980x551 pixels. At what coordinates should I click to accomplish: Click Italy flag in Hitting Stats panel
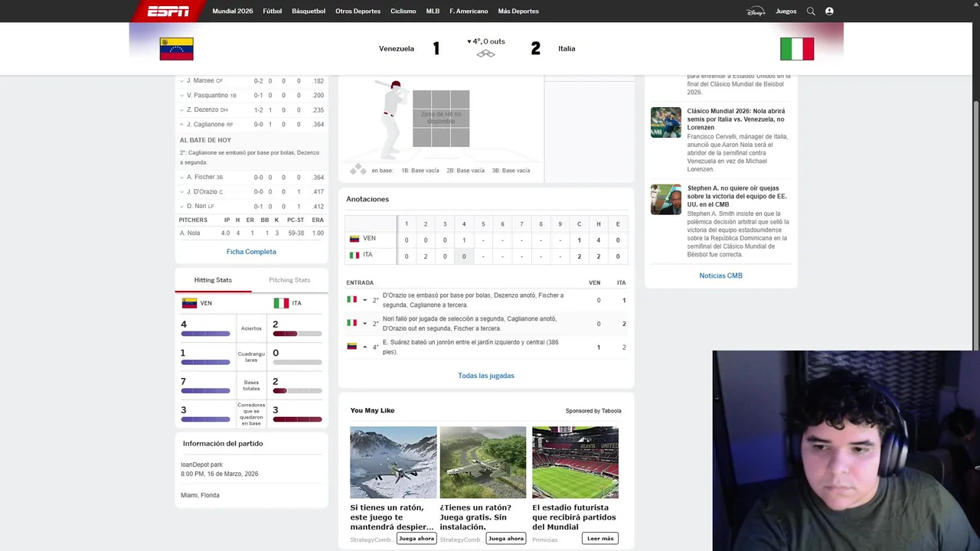281,303
